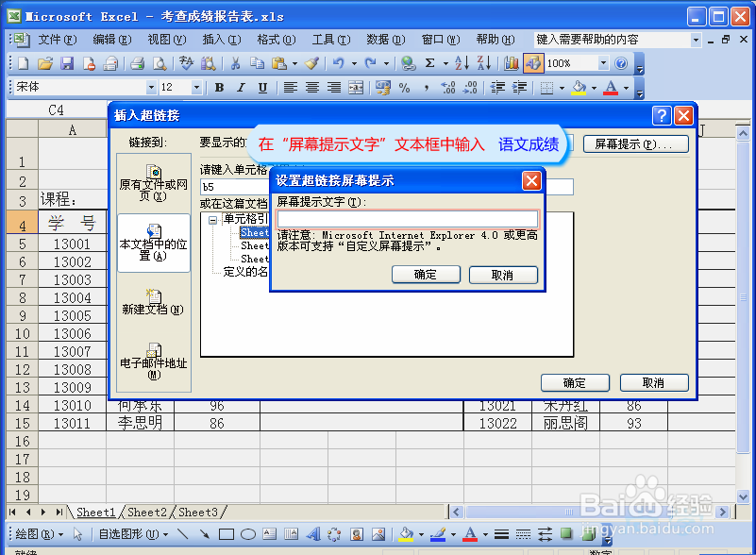Click the drawing toolbar line color pen
The width and height of the screenshot is (756, 555).
coord(438,534)
